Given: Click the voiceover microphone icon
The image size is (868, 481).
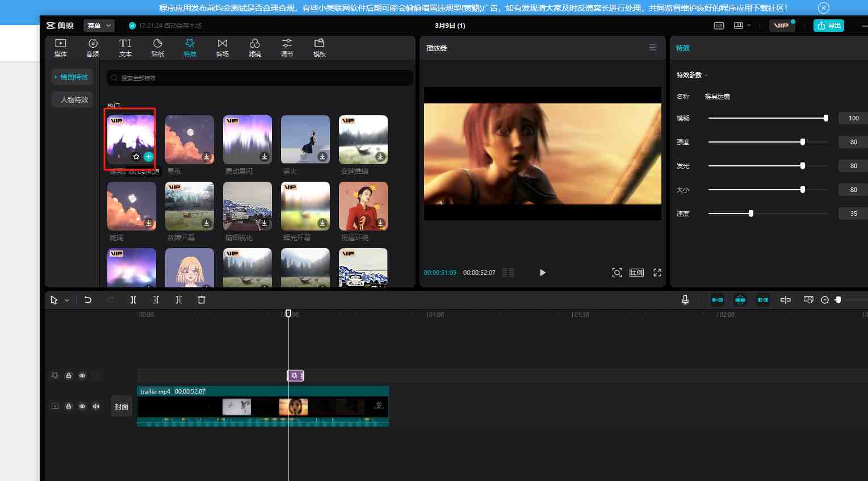Looking at the screenshot, I should (685, 300).
